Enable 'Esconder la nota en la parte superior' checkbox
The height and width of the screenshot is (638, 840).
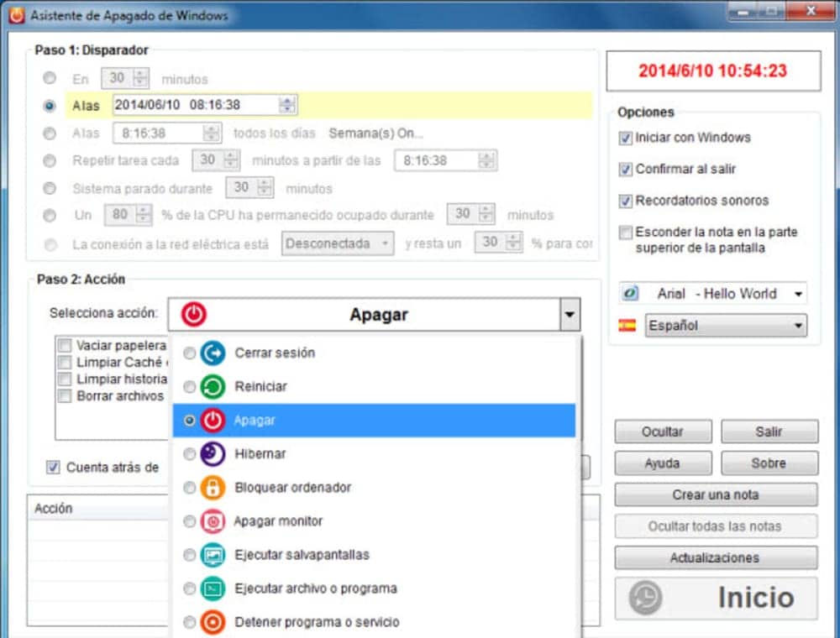pos(625,233)
